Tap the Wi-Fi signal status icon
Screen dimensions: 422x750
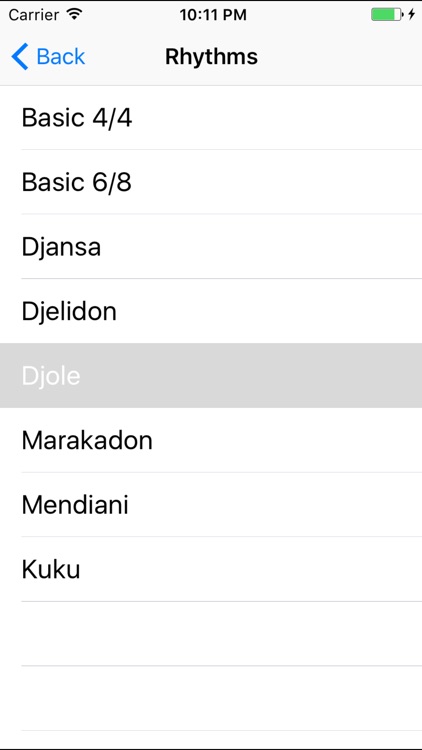tap(75, 14)
